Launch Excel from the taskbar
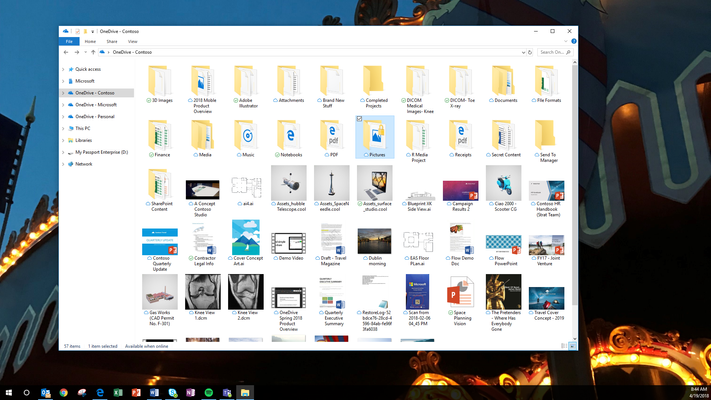 coord(118,392)
